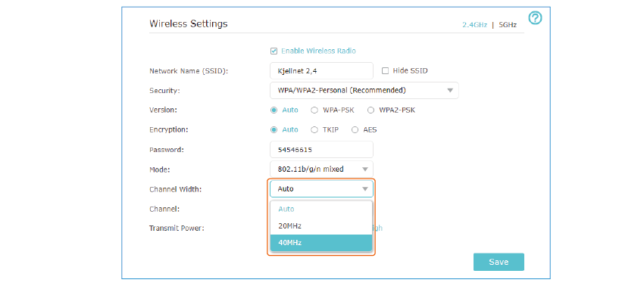Open the Security dropdown
644x286 pixels.
click(364, 90)
